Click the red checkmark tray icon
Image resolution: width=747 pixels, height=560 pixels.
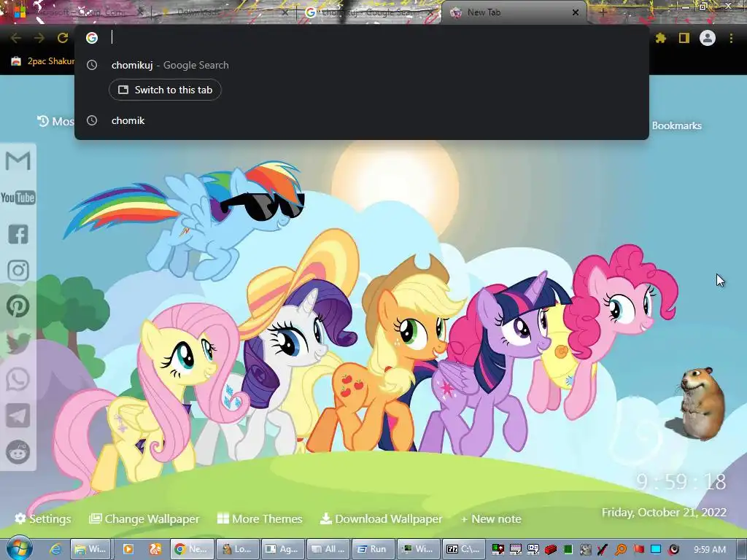click(603, 550)
